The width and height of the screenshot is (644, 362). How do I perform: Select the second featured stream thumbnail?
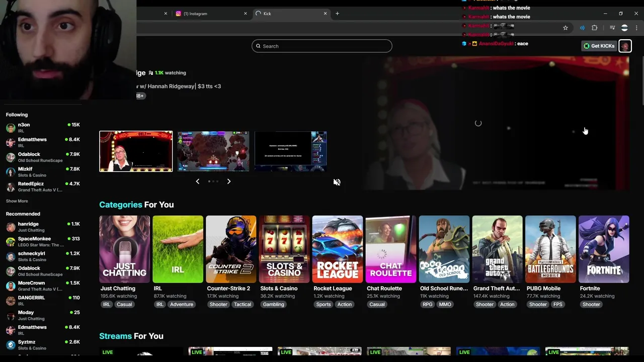point(213,151)
